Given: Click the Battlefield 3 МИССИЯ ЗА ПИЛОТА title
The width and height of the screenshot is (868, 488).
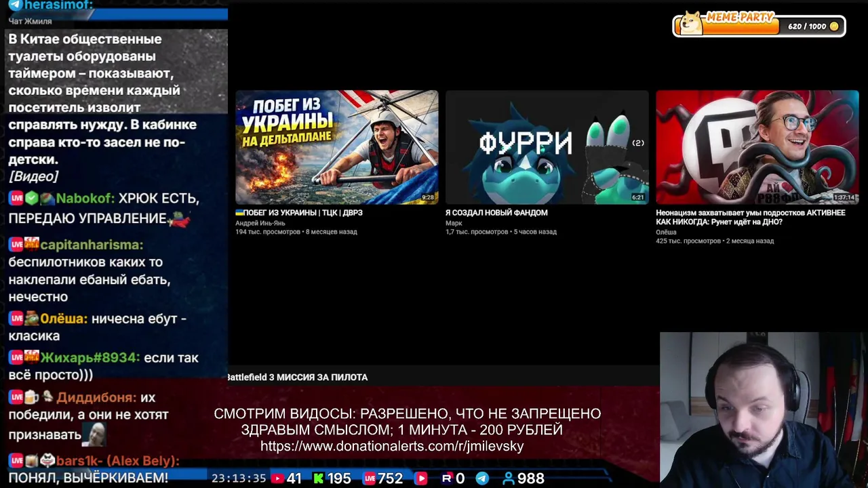Looking at the screenshot, I should click(x=297, y=378).
